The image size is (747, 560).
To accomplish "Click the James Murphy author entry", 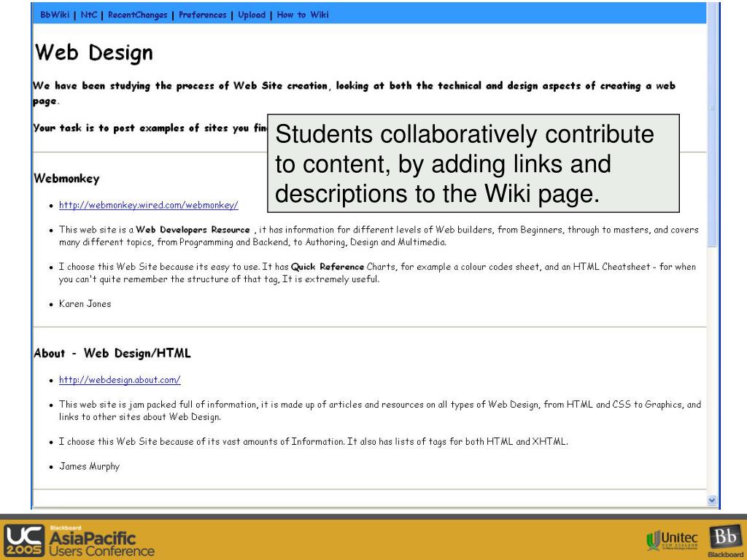I will click(x=89, y=467).
